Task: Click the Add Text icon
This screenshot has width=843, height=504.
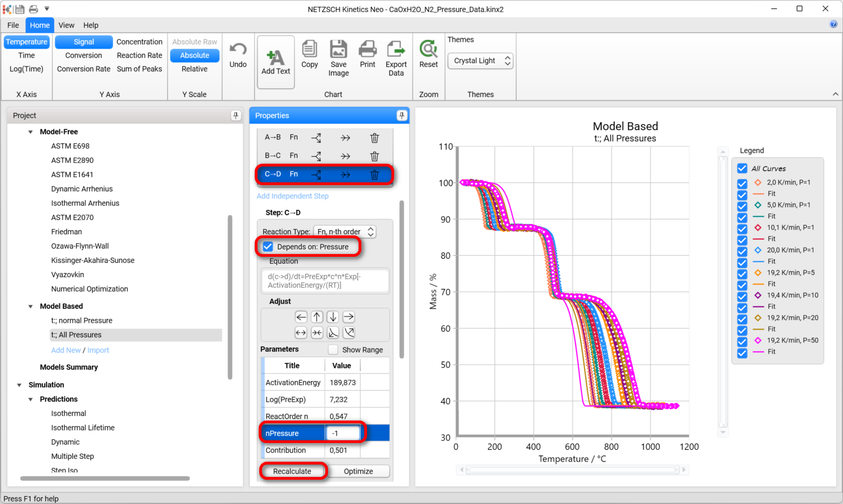Action: [x=276, y=57]
